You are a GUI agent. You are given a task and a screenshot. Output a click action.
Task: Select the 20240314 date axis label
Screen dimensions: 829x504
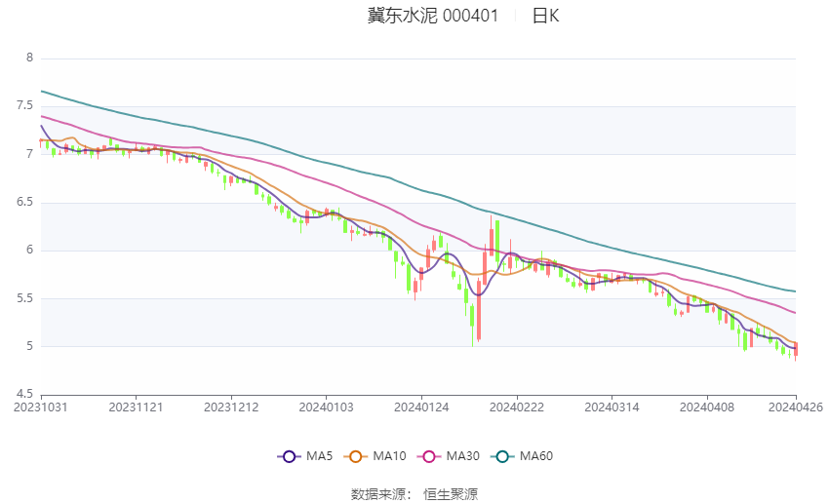point(612,407)
